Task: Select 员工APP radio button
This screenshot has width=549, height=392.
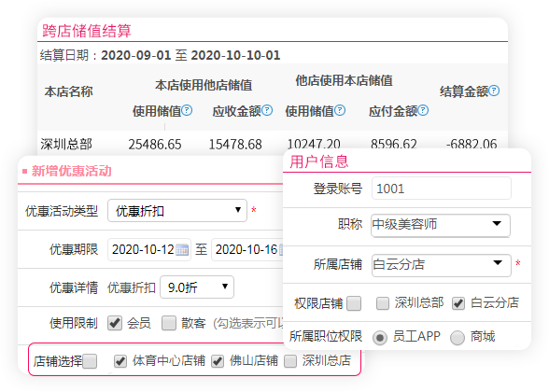Action: pos(380,338)
